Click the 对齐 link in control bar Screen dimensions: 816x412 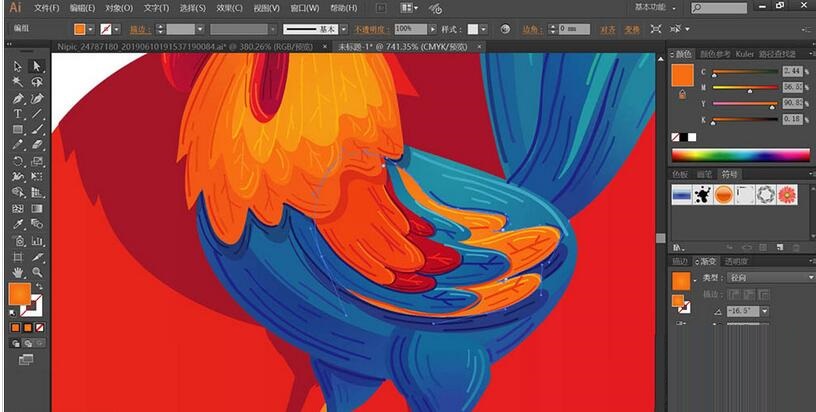(x=607, y=29)
